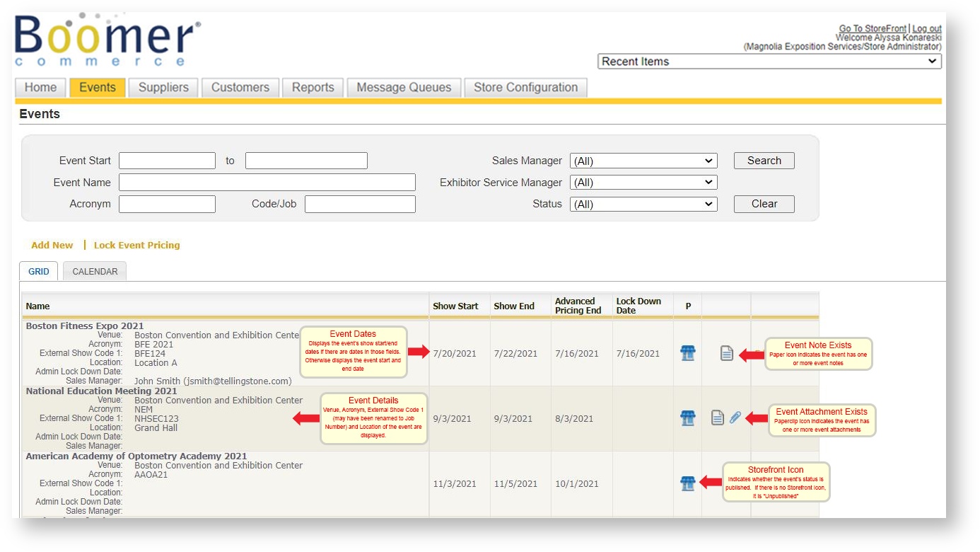Image resolution: width=980 pixels, height=552 pixels.
Task: View event note for National Education Meeting 2021
Action: pyautogui.click(x=719, y=418)
